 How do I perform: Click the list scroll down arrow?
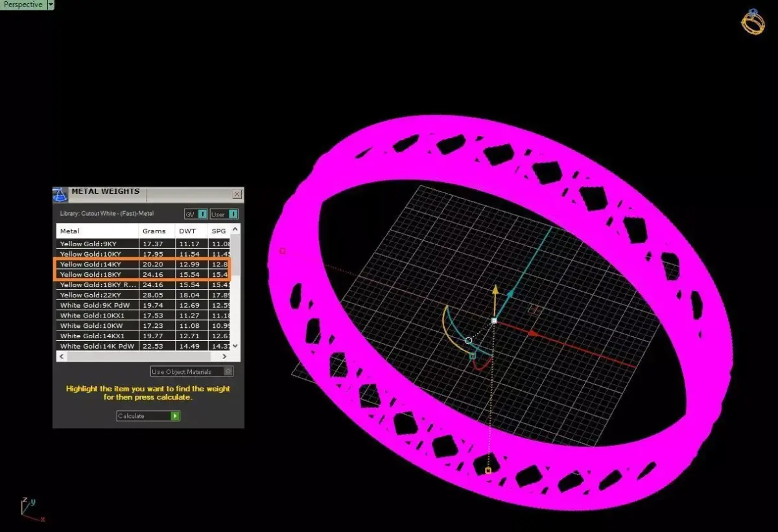point(235,347)
